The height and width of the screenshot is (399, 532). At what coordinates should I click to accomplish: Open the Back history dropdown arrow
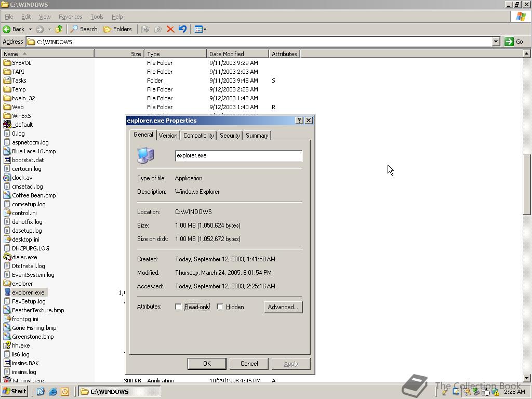pos(30,29)
